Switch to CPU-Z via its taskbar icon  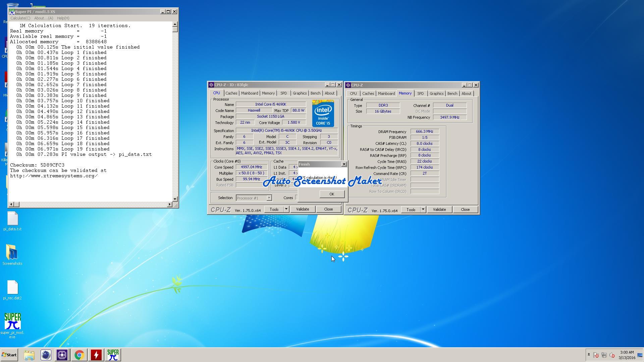pyautogui.click(x=62, y=355)
